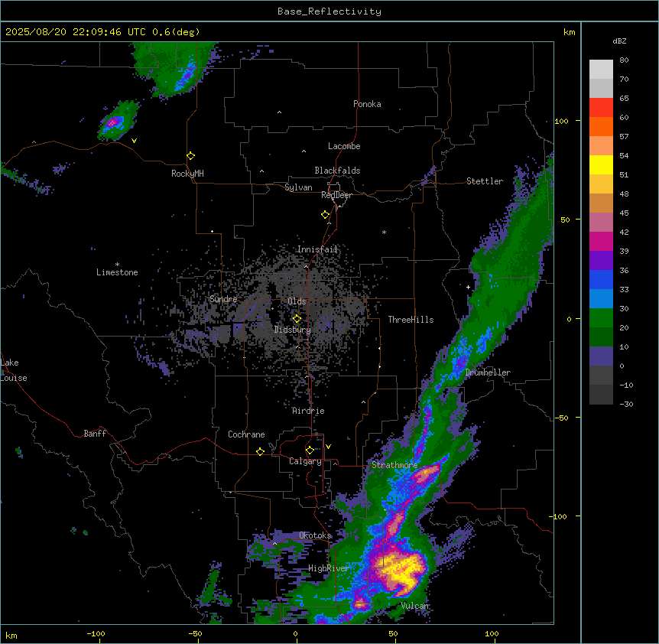Image resolution: width=659 pixels, height=644 pixels.
Task: Select the slate-purple 0-10 dBZ legend swatch
Action: [x=601, y=356]
